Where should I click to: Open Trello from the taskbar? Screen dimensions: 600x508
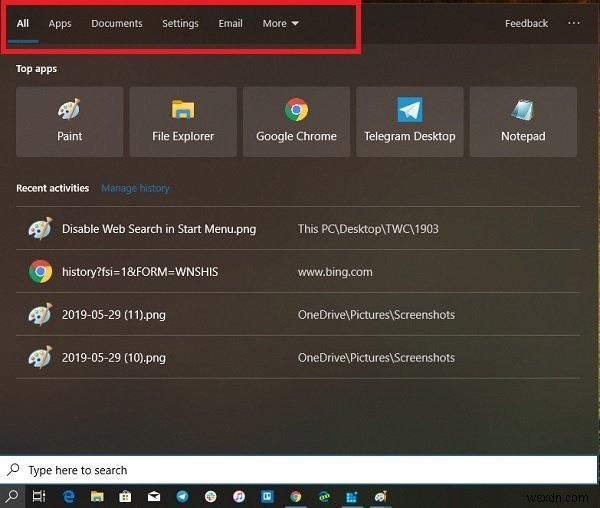coord(267,496)
